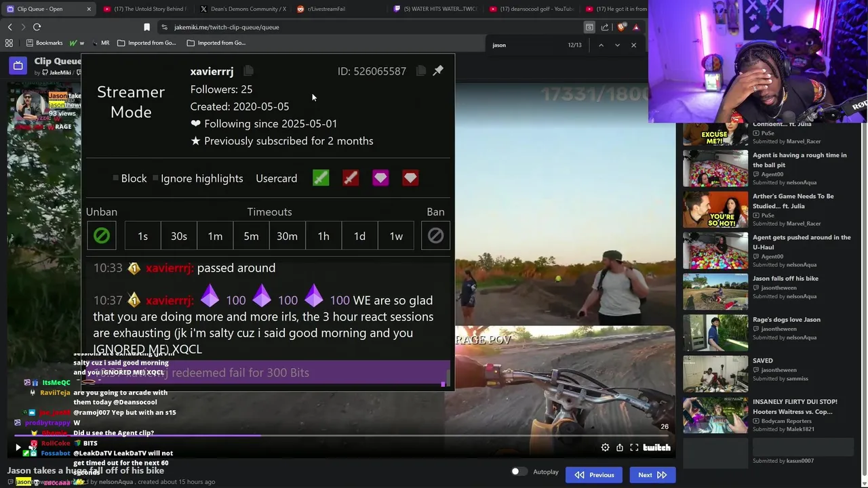Click xavierrrj name in the 10:33 message
The height and width of the screenshot is (488, 868).
click(x=170, y=268)
